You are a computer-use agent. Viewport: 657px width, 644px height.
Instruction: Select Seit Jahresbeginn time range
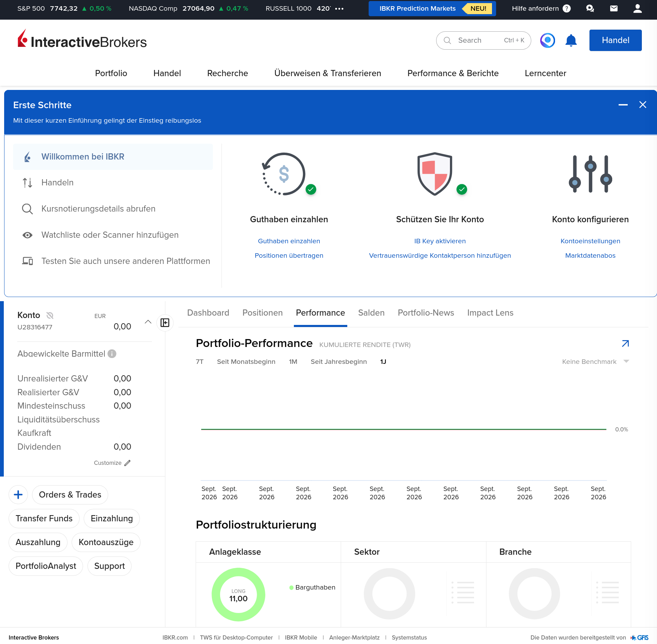pos(339,362)
